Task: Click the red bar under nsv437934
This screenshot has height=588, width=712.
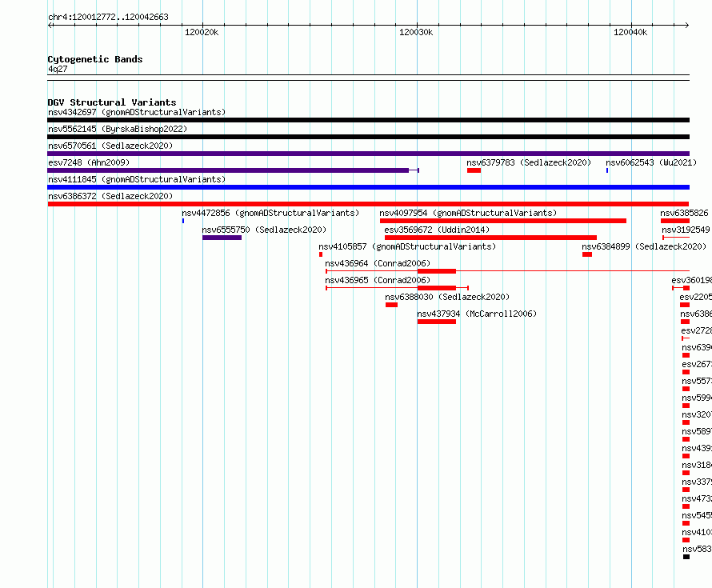Action: click(436, 322)
